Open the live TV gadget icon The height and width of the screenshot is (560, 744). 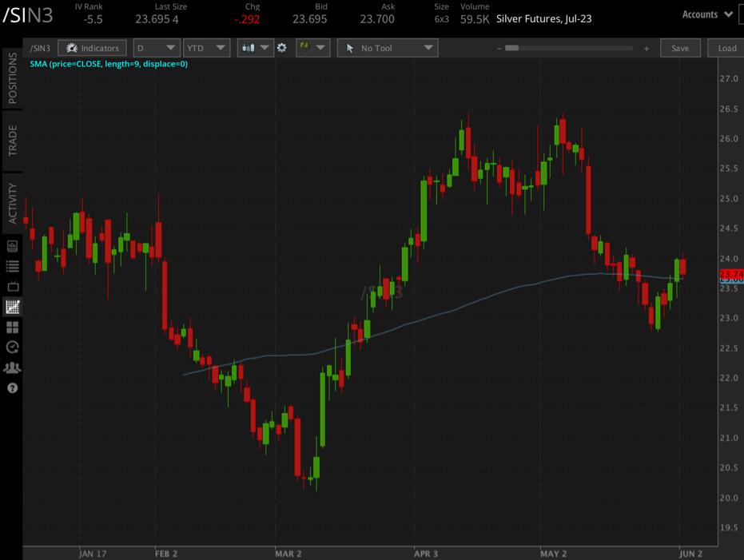[11, 286]
